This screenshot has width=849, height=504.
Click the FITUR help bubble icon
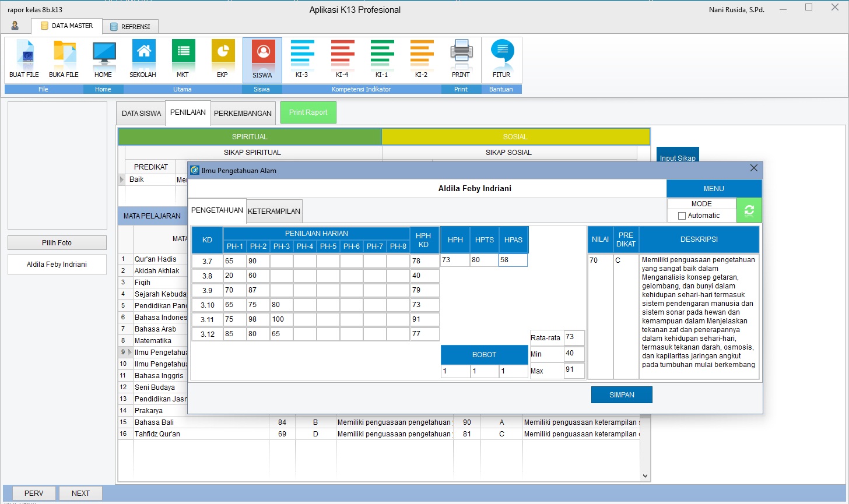pos(501,59)
